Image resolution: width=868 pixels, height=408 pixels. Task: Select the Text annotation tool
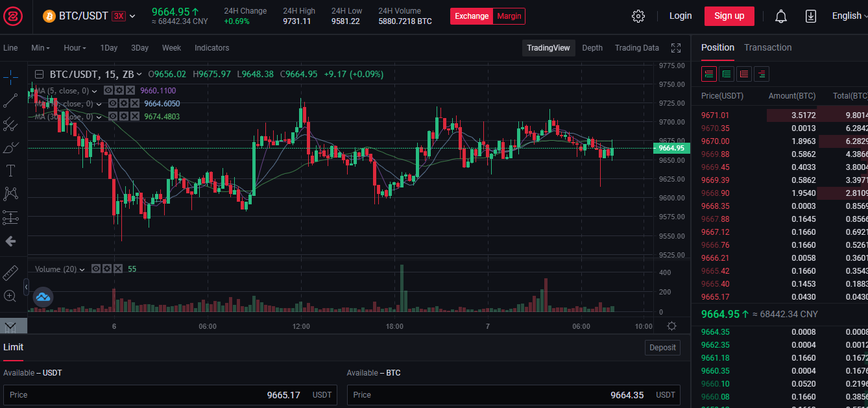(x=10, y=171)
